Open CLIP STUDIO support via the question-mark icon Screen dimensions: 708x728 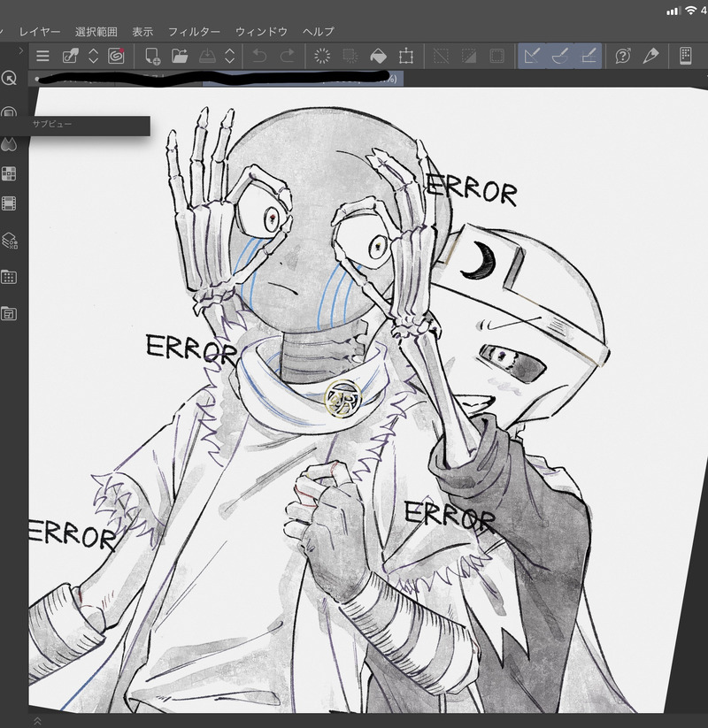pyautogui.click(x=622, y=57)
